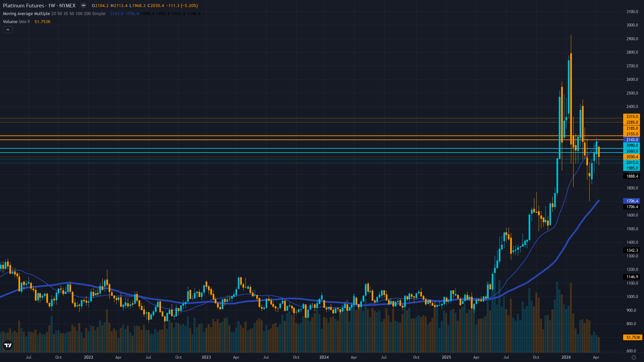Click the blue 2143.0 price label on the axis
Viewport: 644px width, 362px height.
pos(632,140)
